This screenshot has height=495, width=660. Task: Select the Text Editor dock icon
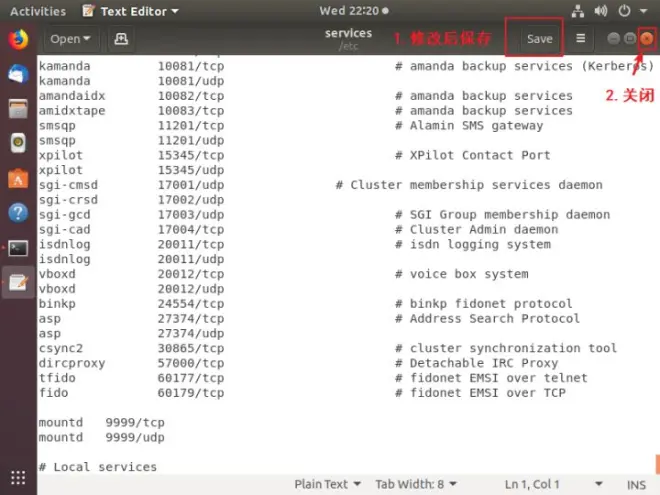18,282
